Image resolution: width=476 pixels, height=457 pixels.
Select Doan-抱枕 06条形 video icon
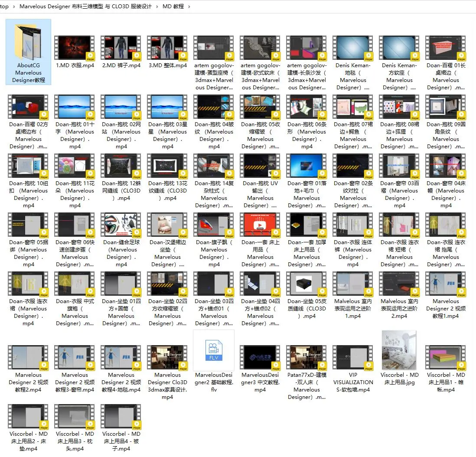click(306, 107)
